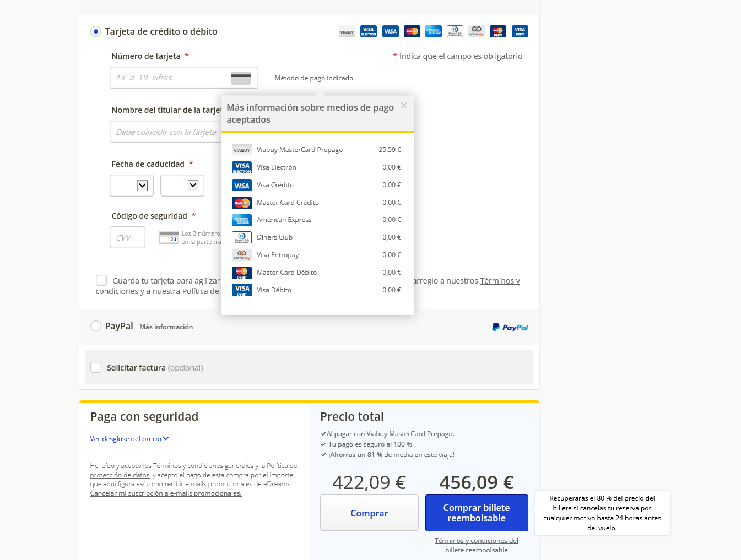This screenshot has height=560, width=741.
Task: Click the Visa credit logo in header row
Action: pyautogui.click(x=391, y=31)
